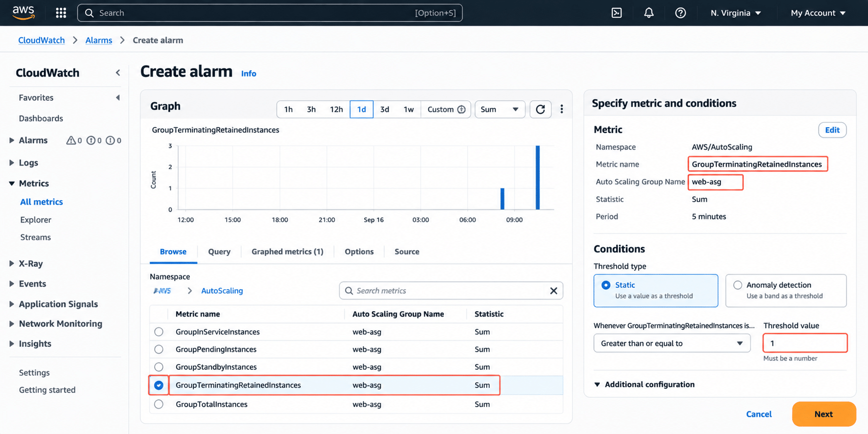This screenshot has width=868, height=434.
Task: Open Custom time range picker
Action: [446, 109]
